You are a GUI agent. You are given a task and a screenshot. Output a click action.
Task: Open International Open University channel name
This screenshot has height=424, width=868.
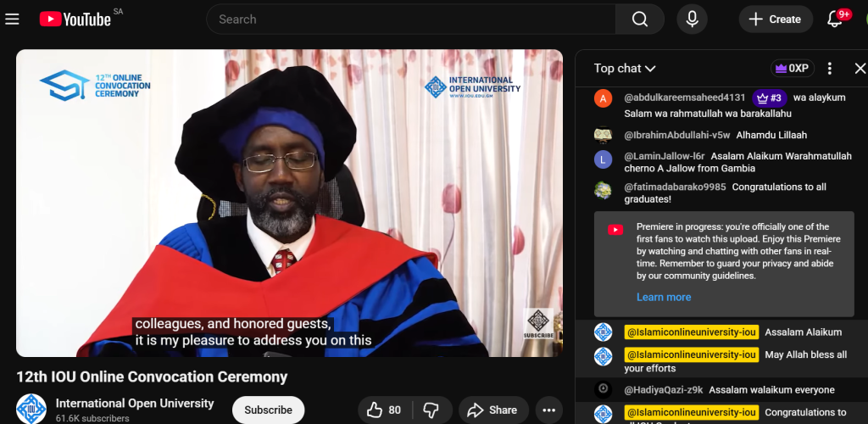point(135,403)
